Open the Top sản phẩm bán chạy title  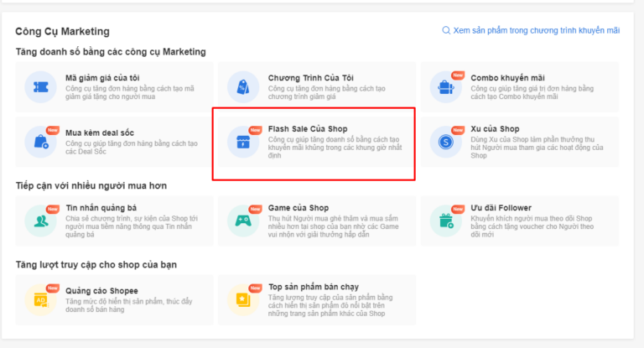pos(314,287)
